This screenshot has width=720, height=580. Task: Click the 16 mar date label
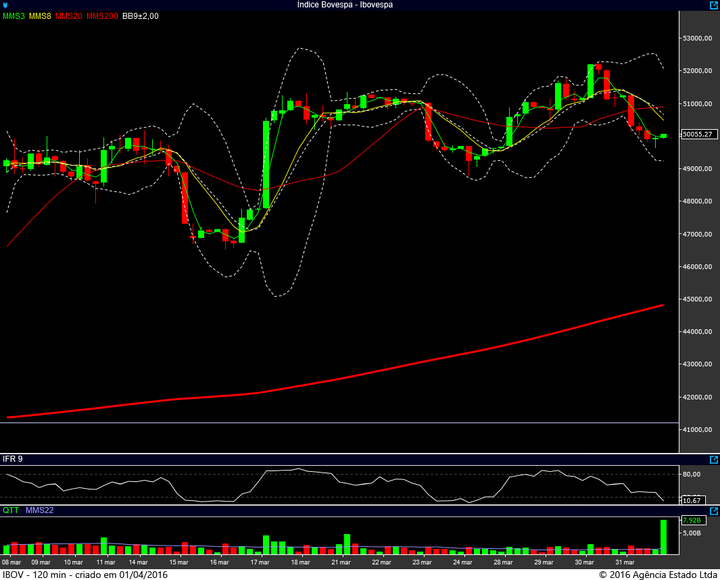point(219,562)
